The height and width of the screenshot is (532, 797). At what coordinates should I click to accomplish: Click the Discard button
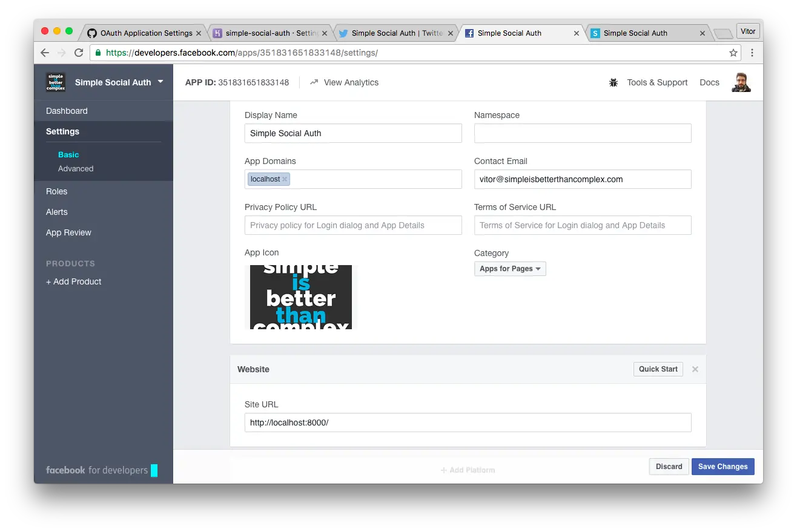(x=669, y=467)
